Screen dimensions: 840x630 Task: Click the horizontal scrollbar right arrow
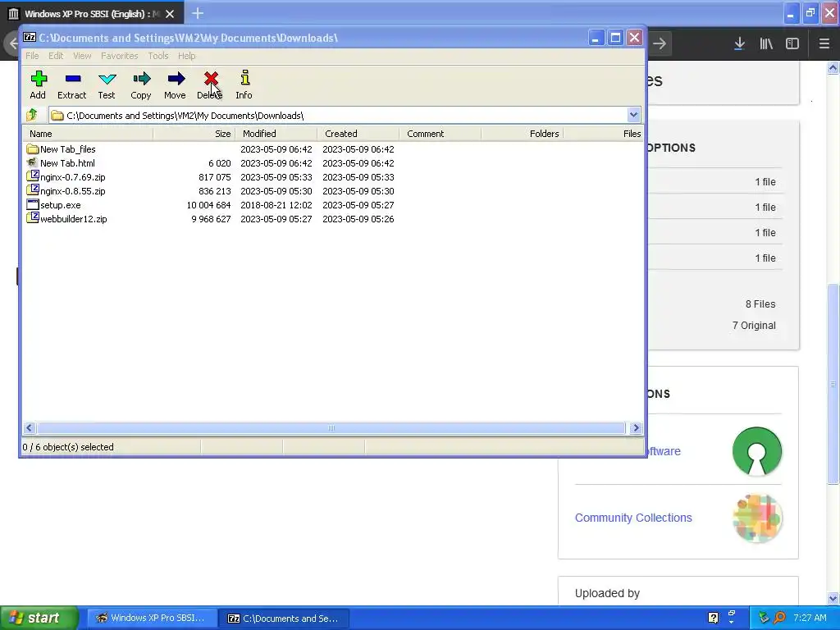636,427
